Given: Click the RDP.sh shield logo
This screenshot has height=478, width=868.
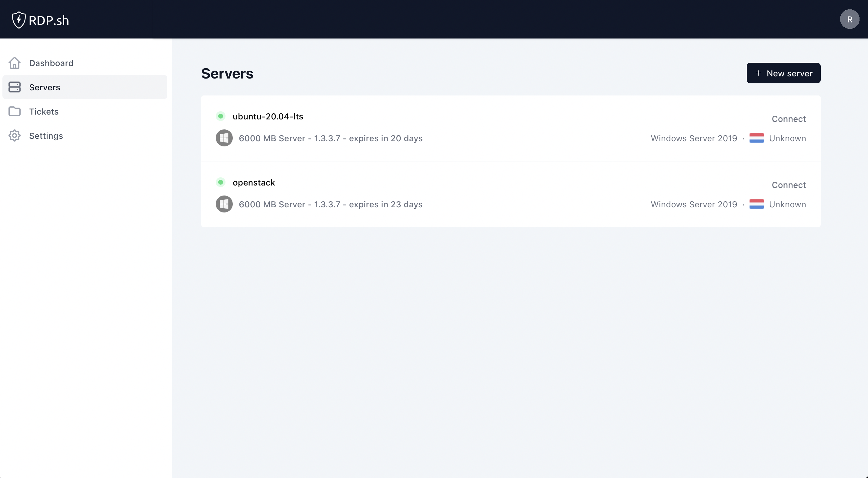Looking at the screenshot, I should tap(19, 20).
